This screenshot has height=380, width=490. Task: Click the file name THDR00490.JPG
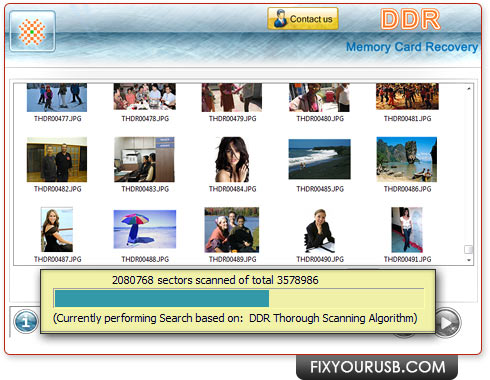pos(320,259)
